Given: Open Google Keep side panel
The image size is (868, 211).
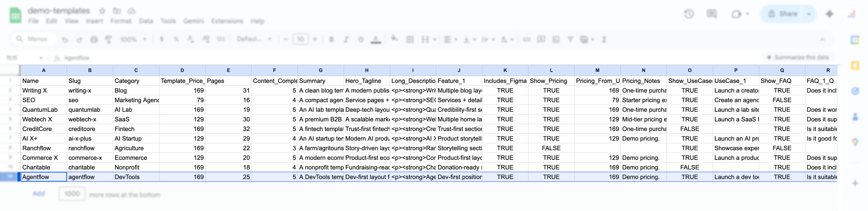Looking at the screenshot, I should coord(855,65).
